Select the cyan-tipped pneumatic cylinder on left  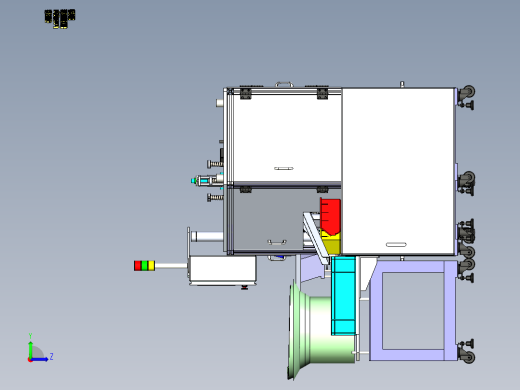tap(207, 180)
